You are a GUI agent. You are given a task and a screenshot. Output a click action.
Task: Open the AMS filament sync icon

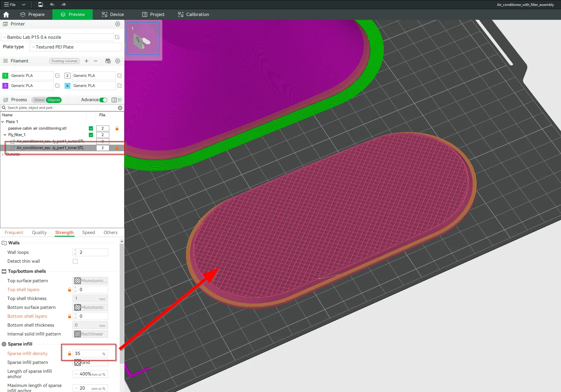coord(108,61)
